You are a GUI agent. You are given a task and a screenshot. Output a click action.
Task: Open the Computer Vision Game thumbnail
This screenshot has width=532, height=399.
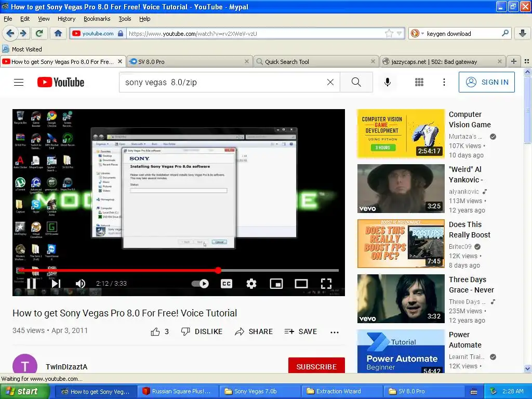click(401, 134)
